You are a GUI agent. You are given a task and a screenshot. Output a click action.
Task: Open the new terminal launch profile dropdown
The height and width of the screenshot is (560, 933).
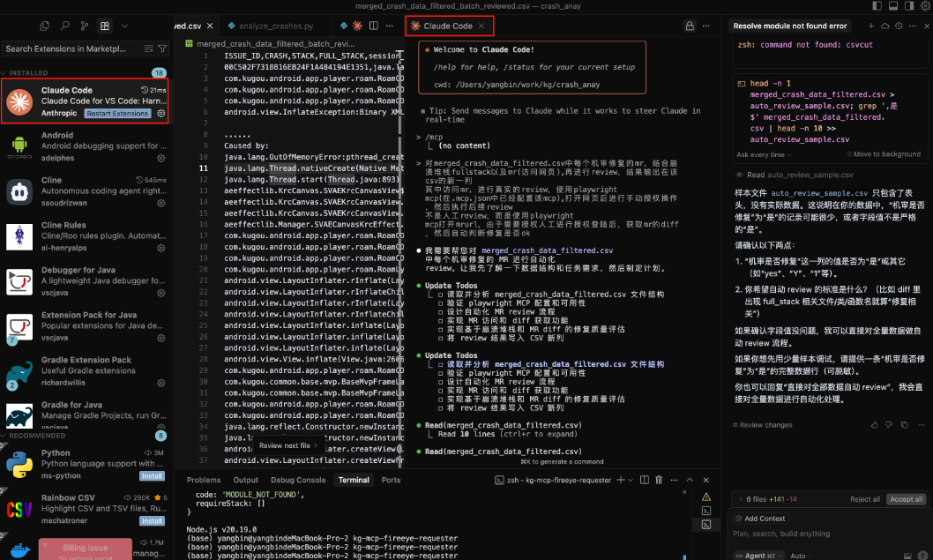631,481
